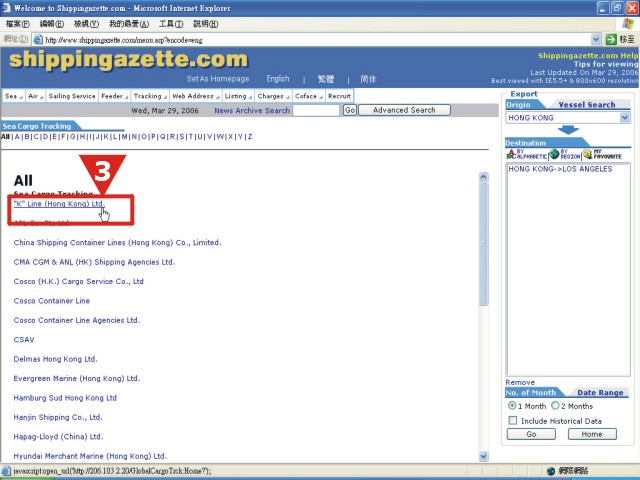Switch site language to 繁體
Screen dimensions: 640x480
(326, 79)
